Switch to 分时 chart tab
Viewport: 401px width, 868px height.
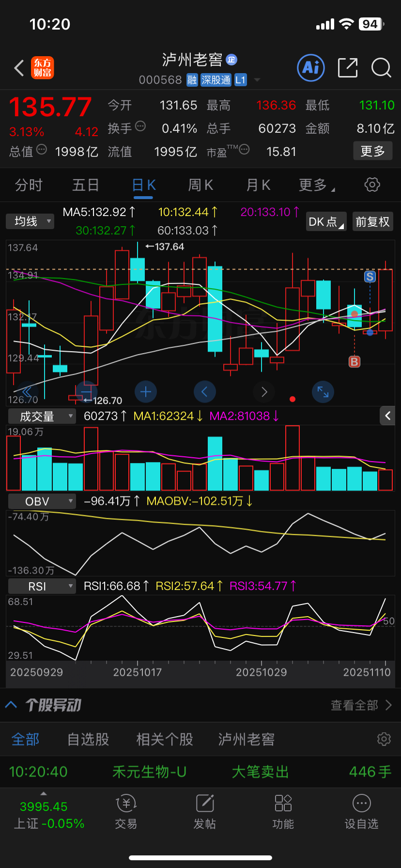pyautogui.click(x=29, y=185)
